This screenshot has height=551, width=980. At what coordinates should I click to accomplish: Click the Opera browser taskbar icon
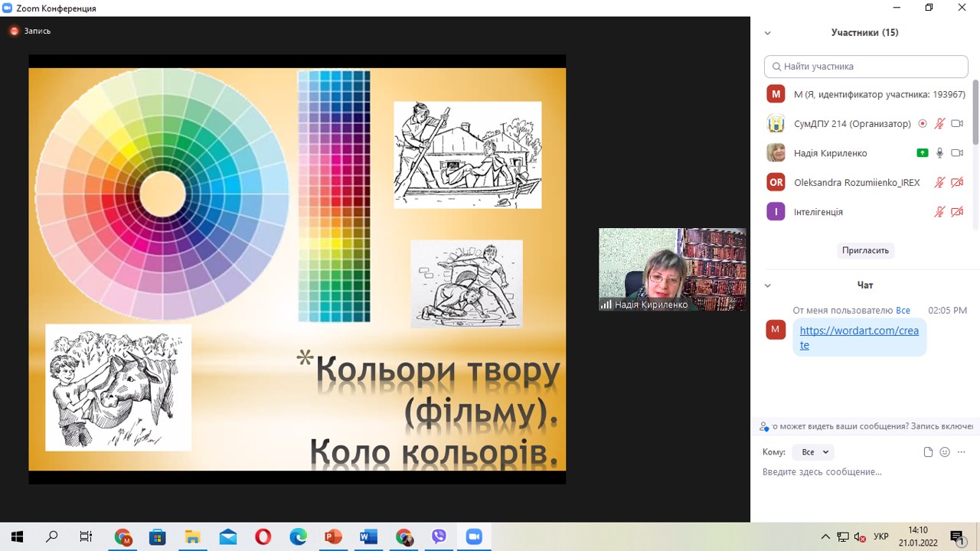[x=263, y=537]
